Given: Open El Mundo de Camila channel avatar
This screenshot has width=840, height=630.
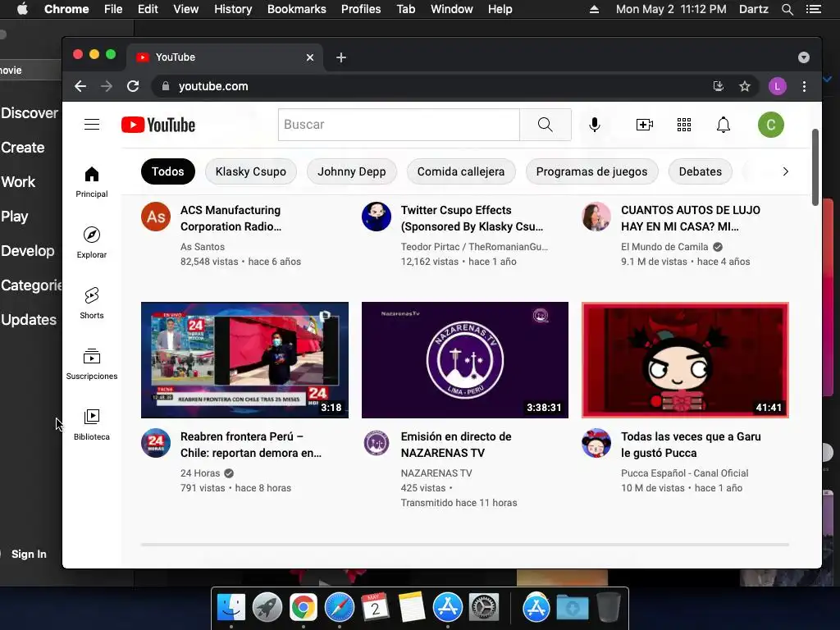Looking at the screenshot, I should [x=596, y=217].
